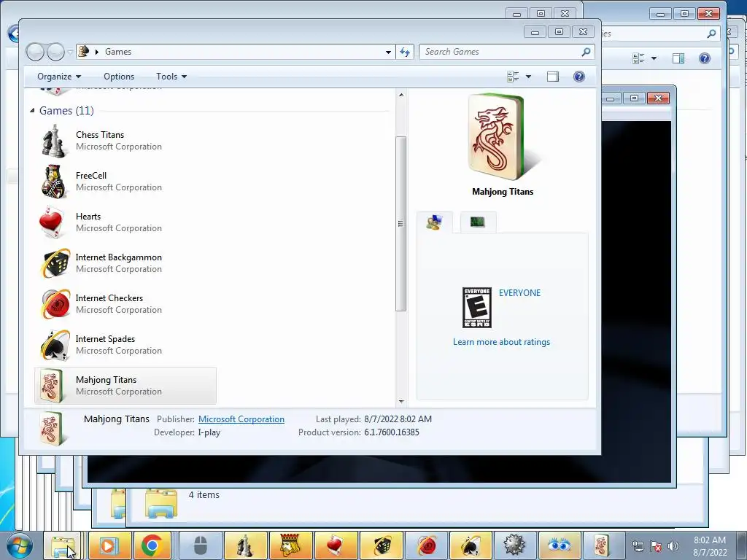Image resolution: width=747 pixels, height=560 pixels.
Task: Open recent pages dropdown arrow
Action: (x=70, y=52)
